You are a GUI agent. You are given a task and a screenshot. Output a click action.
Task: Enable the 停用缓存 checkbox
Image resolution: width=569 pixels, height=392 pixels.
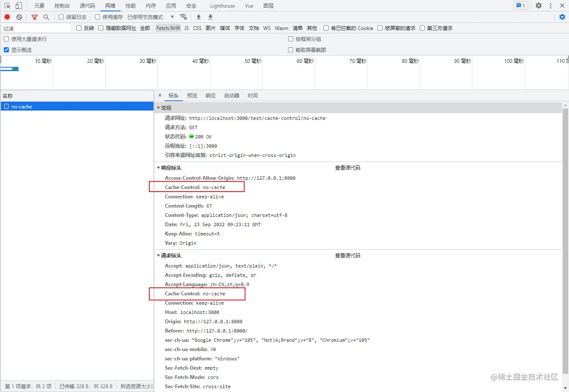click(x=97, y=17)
